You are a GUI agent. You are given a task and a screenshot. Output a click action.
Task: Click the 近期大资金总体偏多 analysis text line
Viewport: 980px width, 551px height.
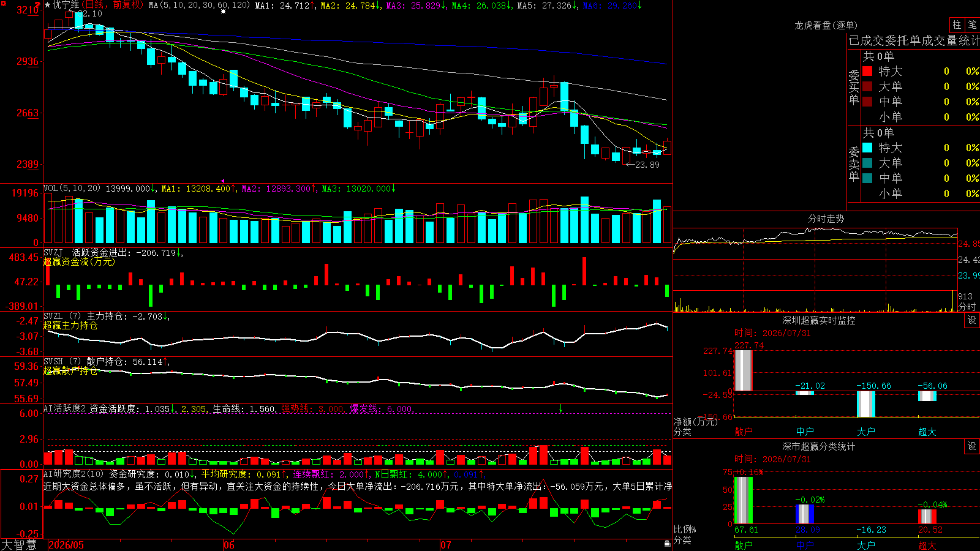[358, 486]
